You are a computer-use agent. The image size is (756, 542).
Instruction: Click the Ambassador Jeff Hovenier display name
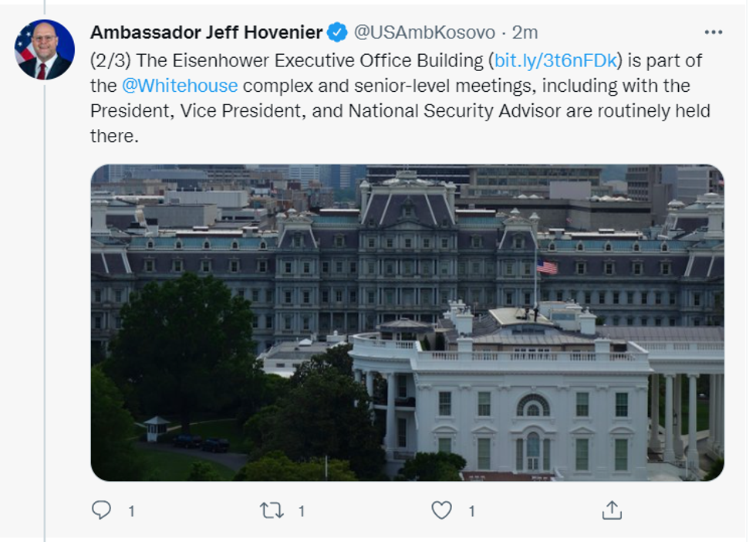[x=206, y=32]
